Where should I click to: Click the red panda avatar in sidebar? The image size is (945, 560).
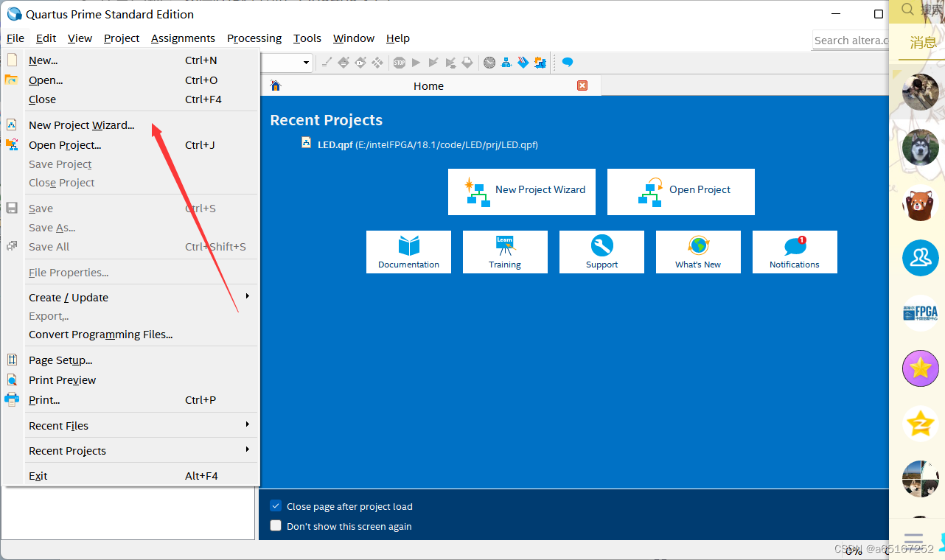coord(920,203)
